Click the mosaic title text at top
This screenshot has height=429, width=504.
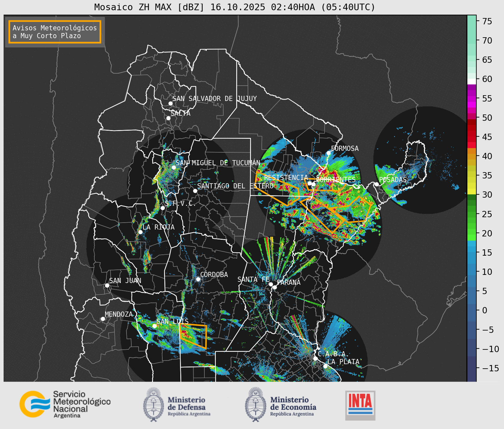coord(235,7)
